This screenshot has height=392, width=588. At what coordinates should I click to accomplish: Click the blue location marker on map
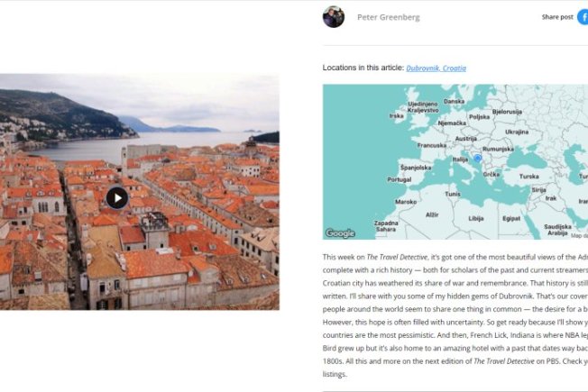pyautogui.click(x=478, y=159)
